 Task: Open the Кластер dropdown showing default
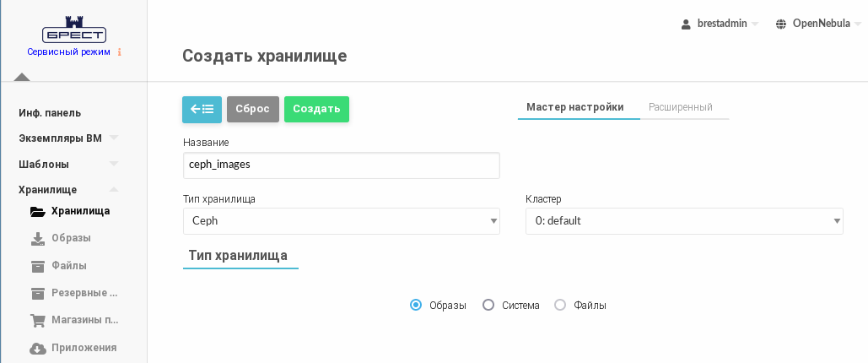pyautogui.click(x=683, y=221)
